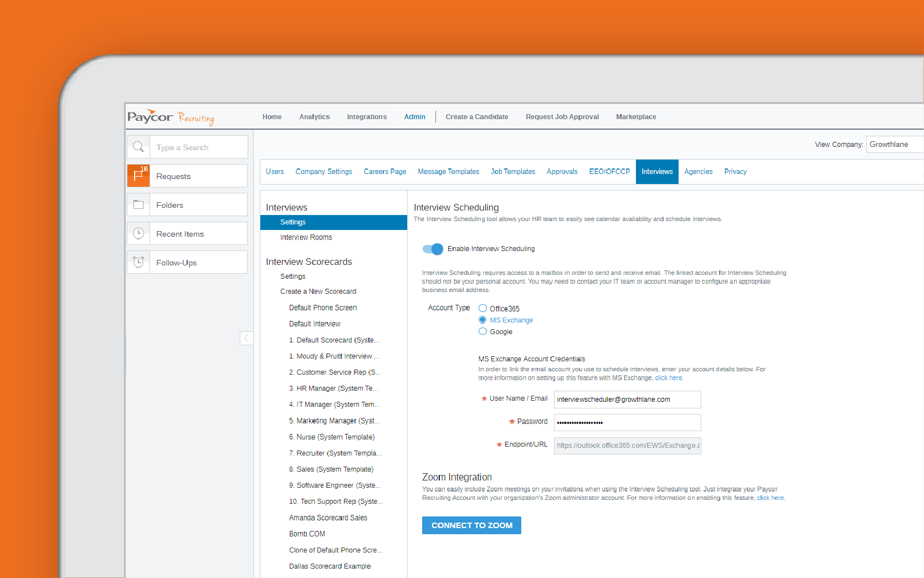Open the Default Phone Screen scorecard
The image size is (924, 578).
[x=323, y=308]
